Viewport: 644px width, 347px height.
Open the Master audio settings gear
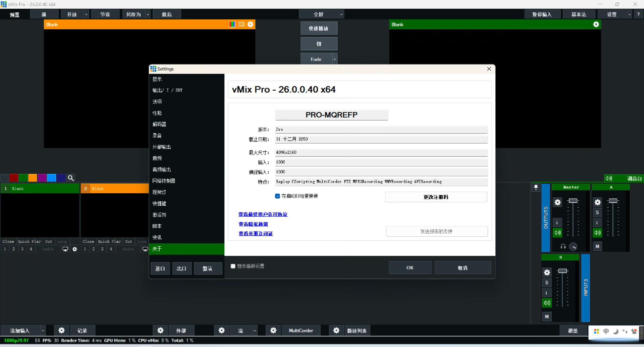pos(557,202)
